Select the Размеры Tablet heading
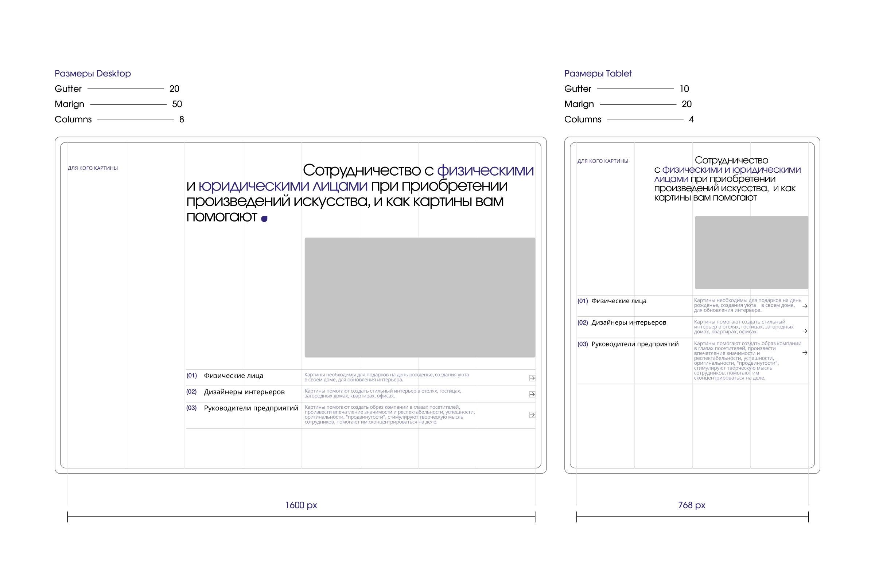This screenshot has height=588, width=875. pos(598,74)
